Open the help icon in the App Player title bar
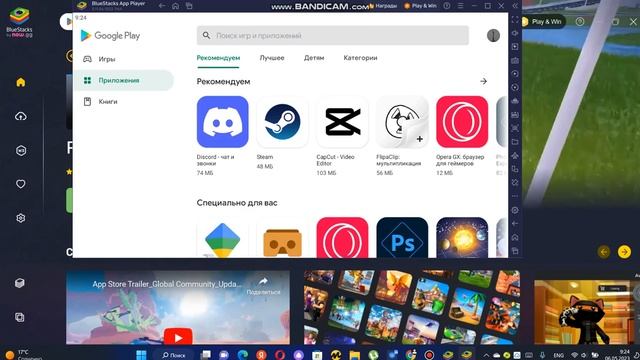 coord(447,6)
